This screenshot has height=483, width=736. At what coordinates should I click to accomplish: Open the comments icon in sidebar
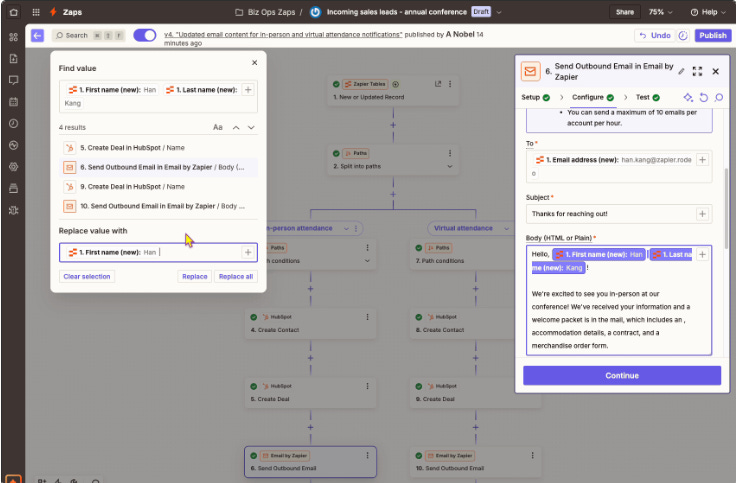tap(14, 80)
